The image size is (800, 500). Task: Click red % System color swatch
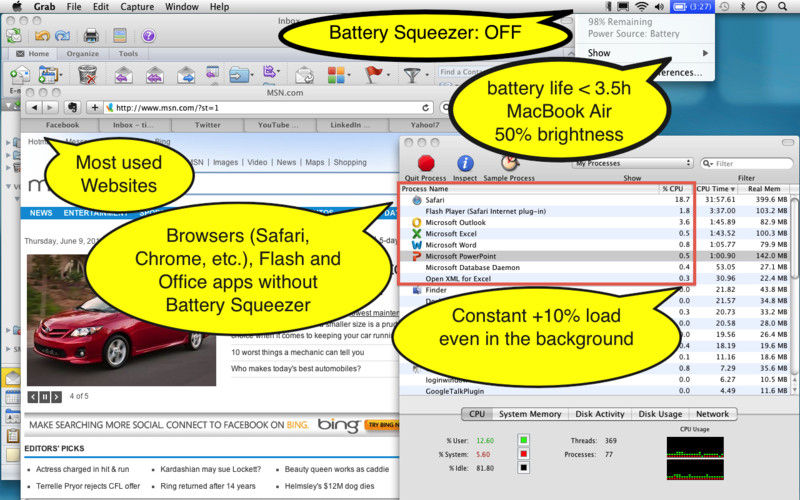click(x=523, y=454)
